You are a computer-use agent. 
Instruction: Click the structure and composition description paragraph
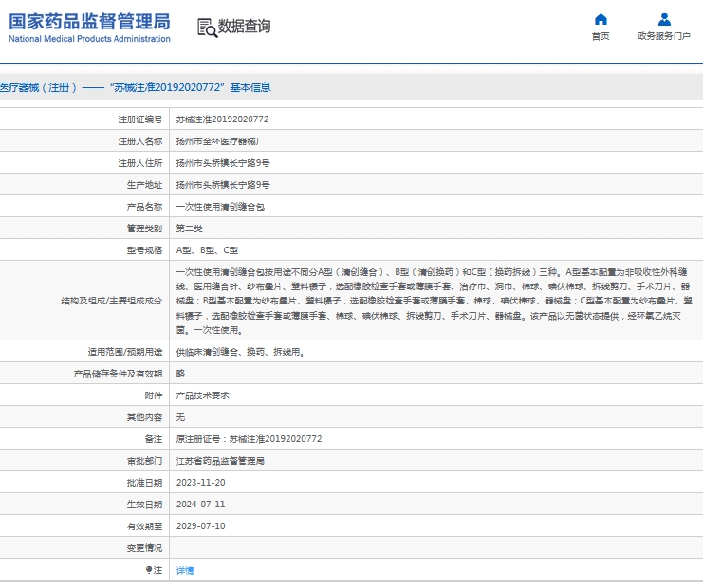434,301
